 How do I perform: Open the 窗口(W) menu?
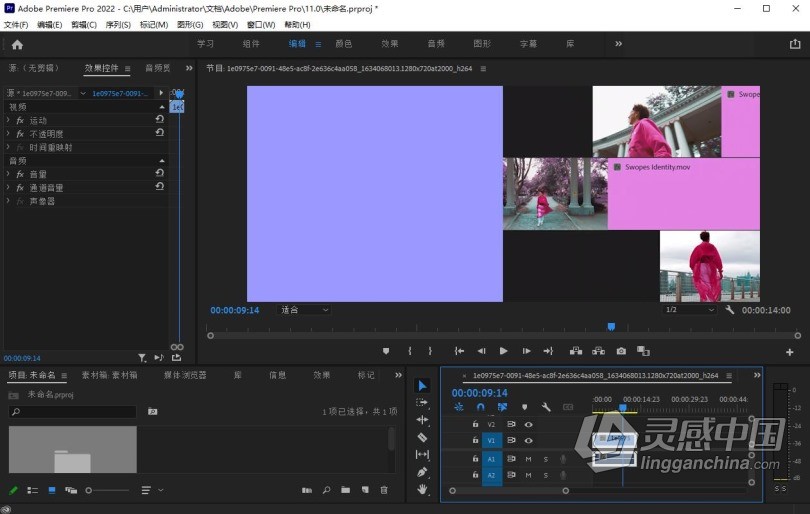click(261, 25)
